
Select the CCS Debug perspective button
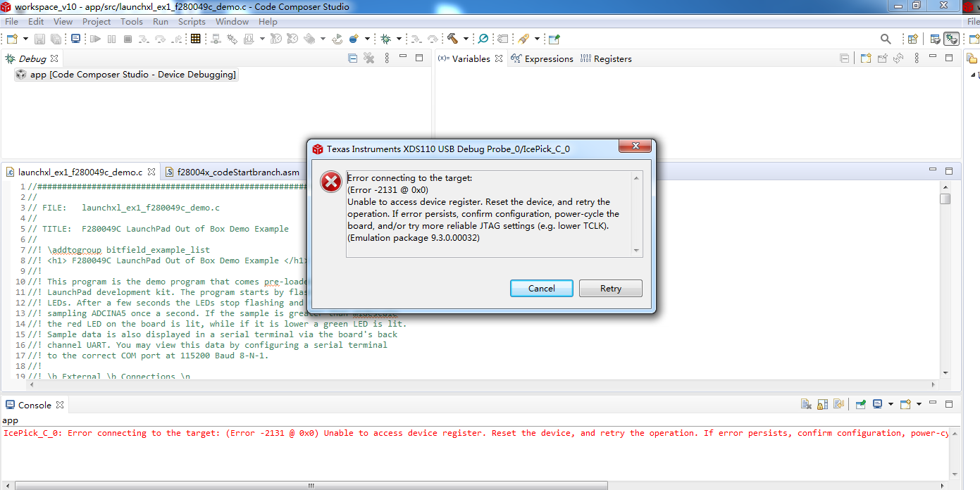pyautogui.click(x=952, y=39)
